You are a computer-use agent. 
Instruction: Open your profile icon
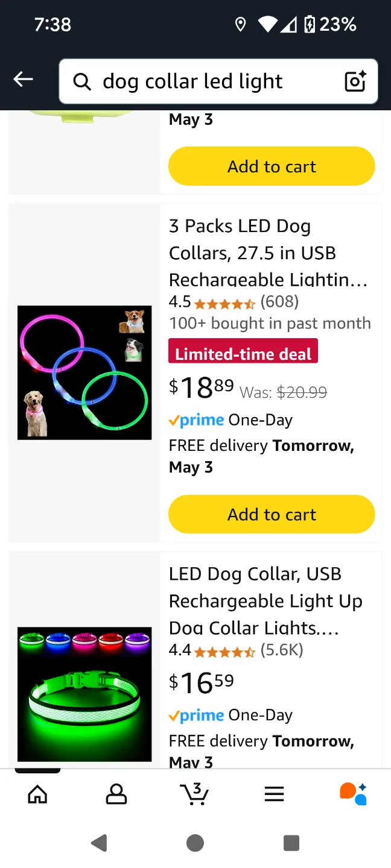[x=116, y=794]
